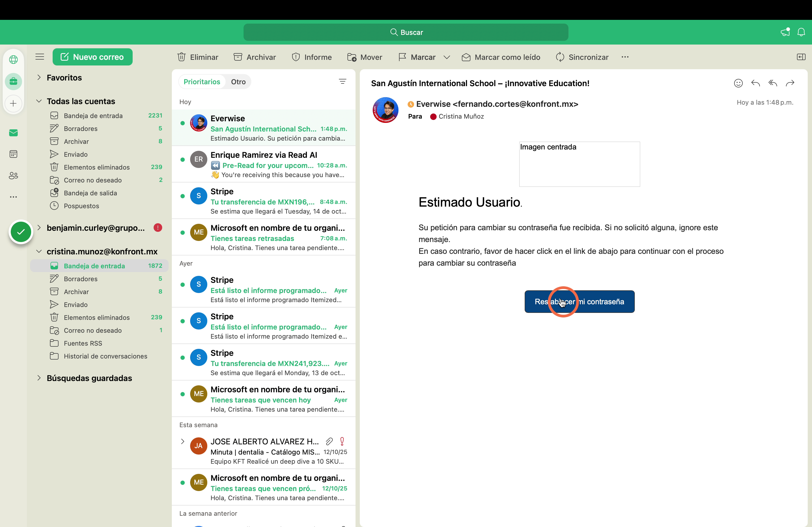
Task: Open Calendar from the left rail
Action: pos(13,154)
